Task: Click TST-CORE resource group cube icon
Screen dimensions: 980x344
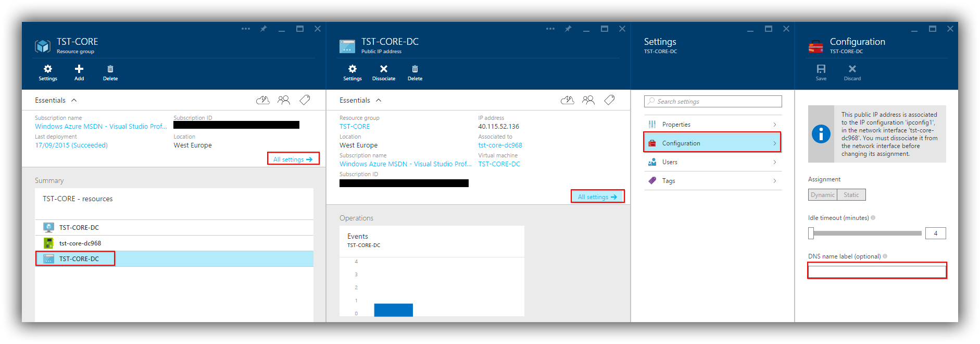Action: click(x=43, y=46)
